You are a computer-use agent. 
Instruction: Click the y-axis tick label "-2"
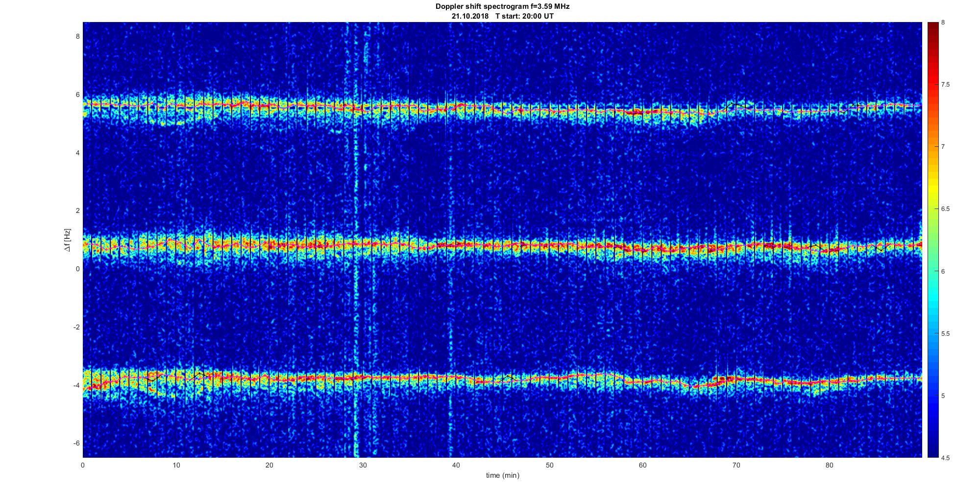click(x=76, y=327)
